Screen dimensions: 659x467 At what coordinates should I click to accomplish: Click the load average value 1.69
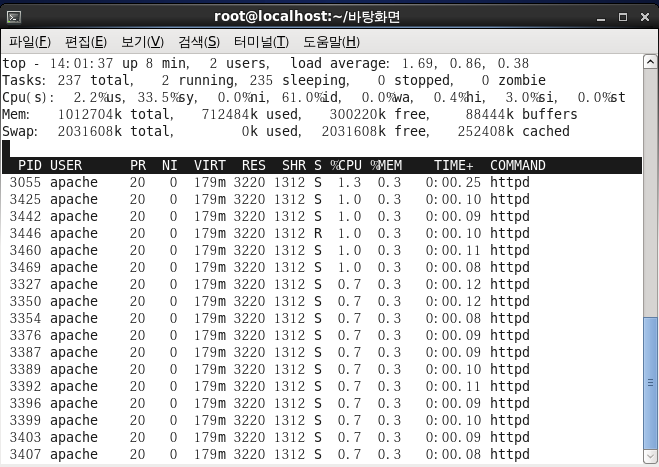click(x=417, y=63)
